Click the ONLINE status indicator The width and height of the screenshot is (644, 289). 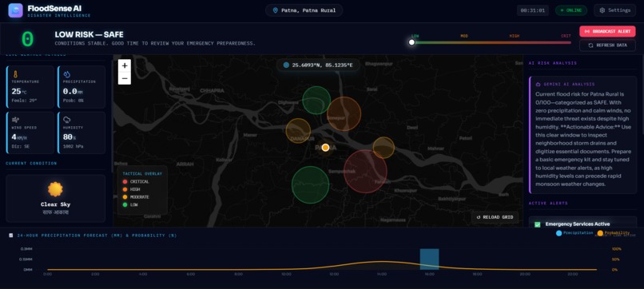click(571, 10)
